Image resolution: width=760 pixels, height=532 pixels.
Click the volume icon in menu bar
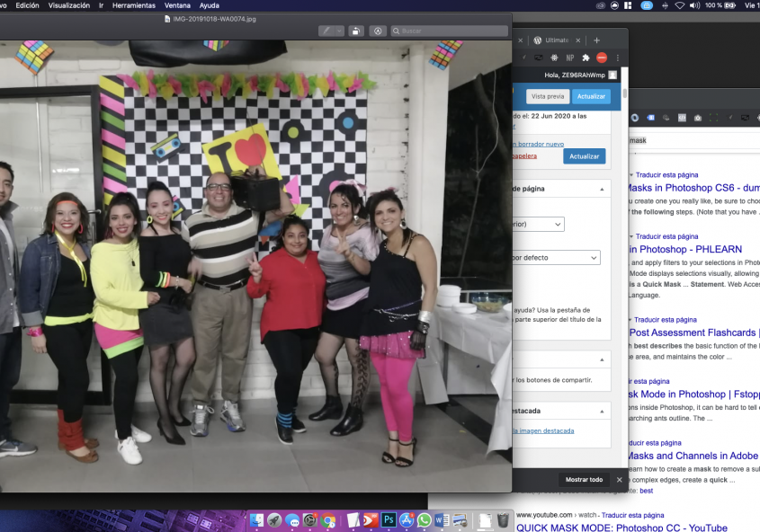pyautogui.click(x=694, y=5)
